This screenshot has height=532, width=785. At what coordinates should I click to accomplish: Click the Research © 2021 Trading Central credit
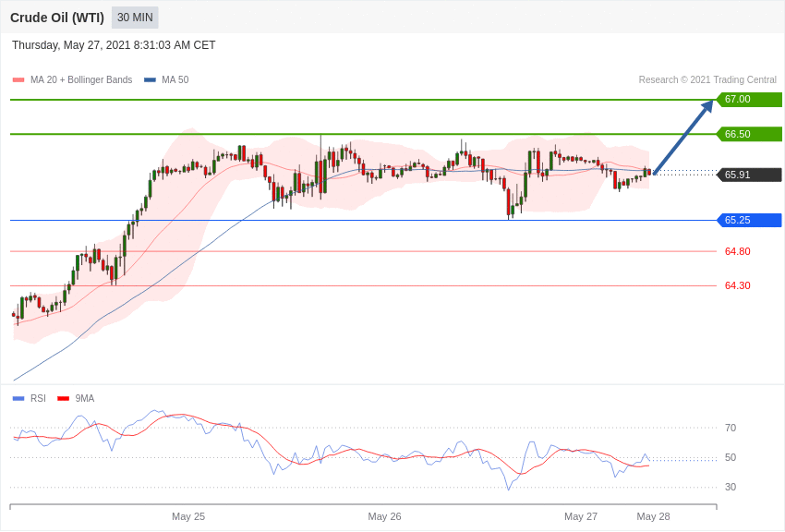tap(707, 80)
